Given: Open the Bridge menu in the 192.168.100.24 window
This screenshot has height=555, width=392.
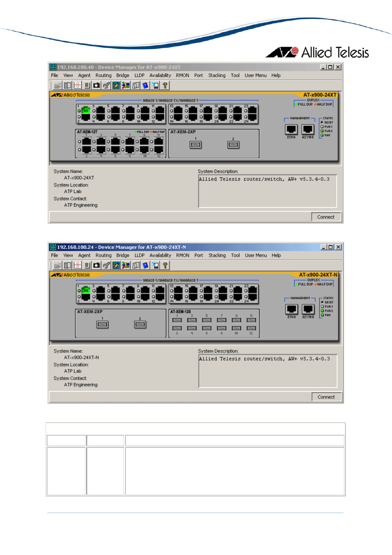Looking at the screenshot, I should 123,256.
